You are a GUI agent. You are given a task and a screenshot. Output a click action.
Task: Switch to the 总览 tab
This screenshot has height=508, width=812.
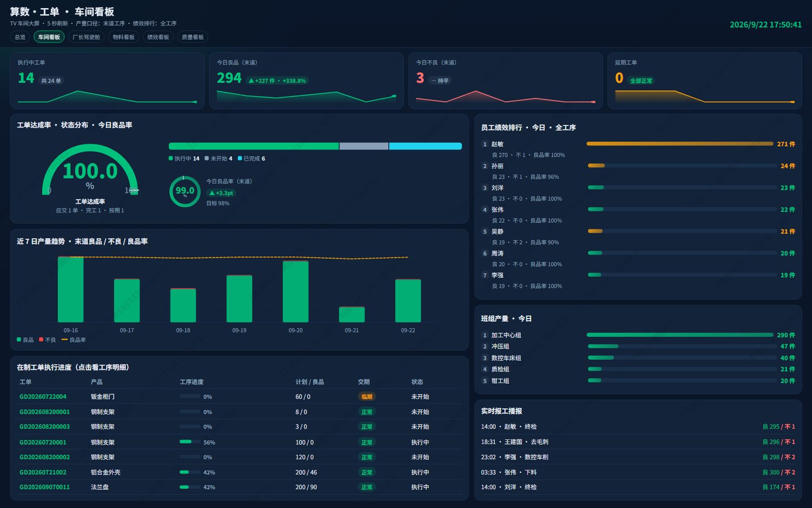pos(20,37)
